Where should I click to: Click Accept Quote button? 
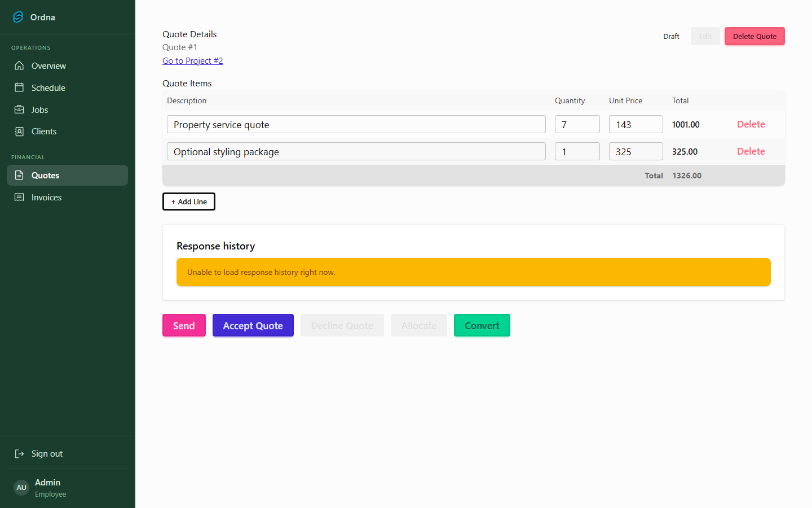click(x=253, y=325)
